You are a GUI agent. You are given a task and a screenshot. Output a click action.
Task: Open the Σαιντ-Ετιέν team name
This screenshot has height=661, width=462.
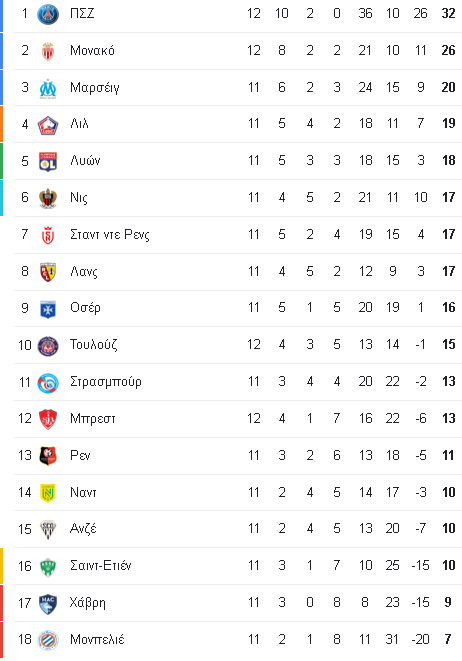(x=101, y=565)
